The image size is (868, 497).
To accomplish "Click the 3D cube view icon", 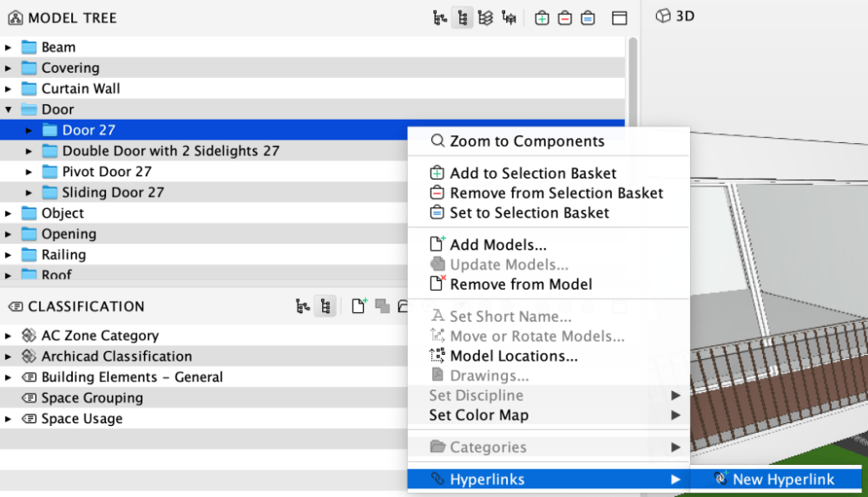I will pos(663,16).
